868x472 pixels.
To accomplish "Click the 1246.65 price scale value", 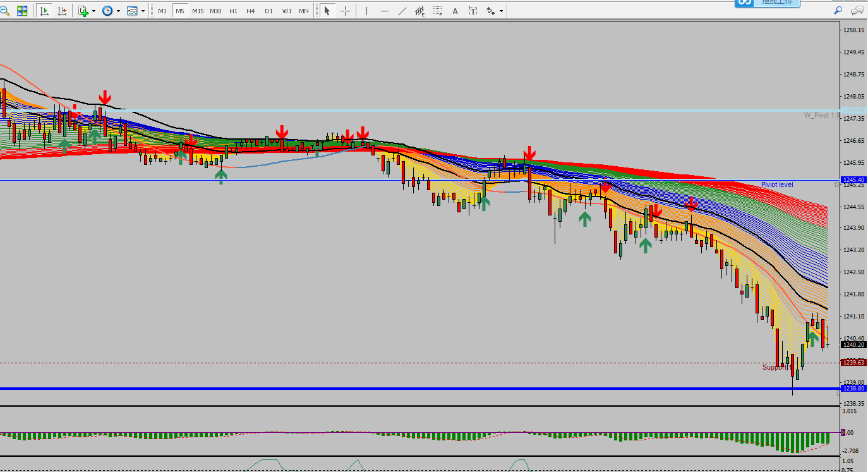I will tap(854, 141).
